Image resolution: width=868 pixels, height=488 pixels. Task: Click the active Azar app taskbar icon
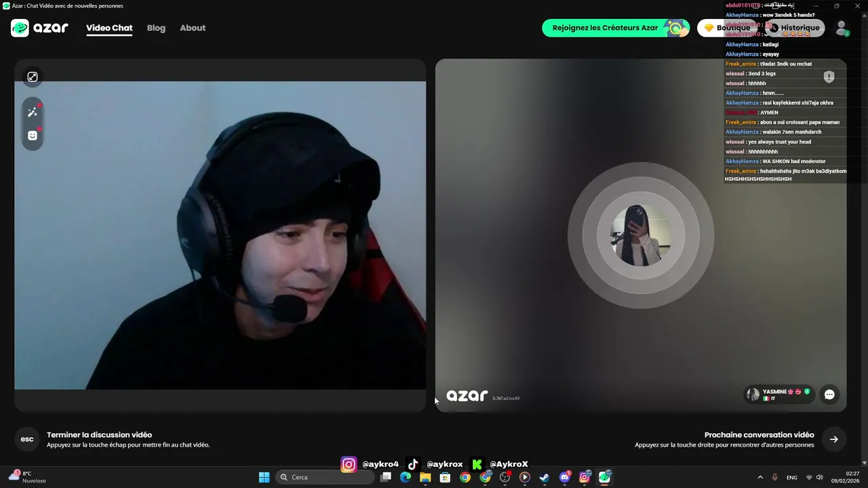click(604, 477)
